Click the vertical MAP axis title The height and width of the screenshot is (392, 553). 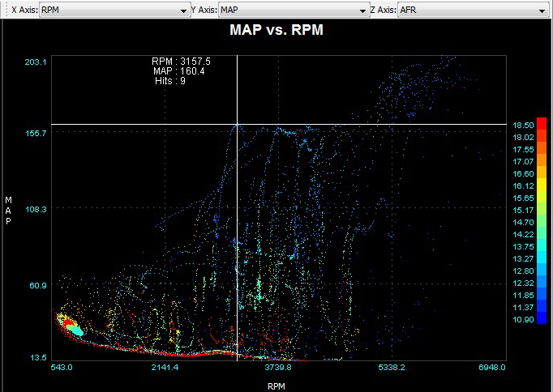(x=9, y=211)
